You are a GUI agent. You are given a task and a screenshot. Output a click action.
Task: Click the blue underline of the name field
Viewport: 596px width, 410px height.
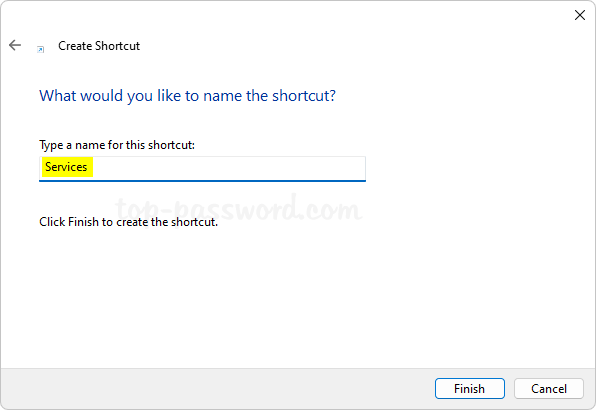click(202, 181)
